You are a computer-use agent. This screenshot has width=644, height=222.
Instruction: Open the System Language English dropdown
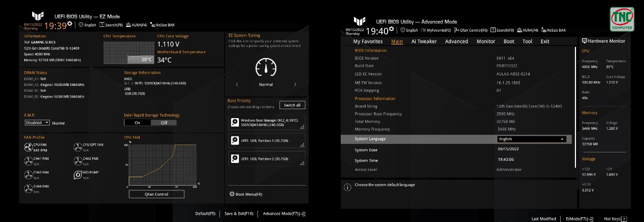[x=532, y=139]
